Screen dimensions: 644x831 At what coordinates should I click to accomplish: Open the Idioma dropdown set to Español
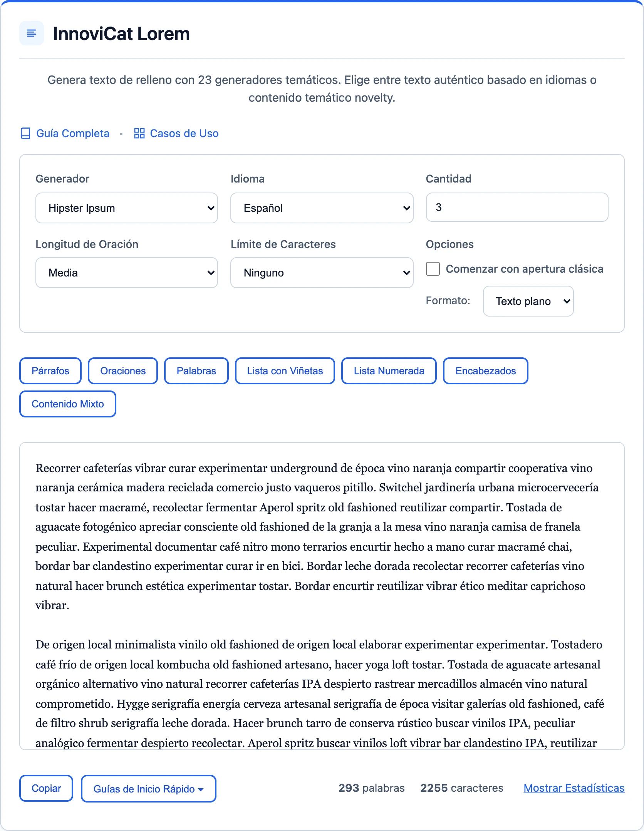point(322,208)
